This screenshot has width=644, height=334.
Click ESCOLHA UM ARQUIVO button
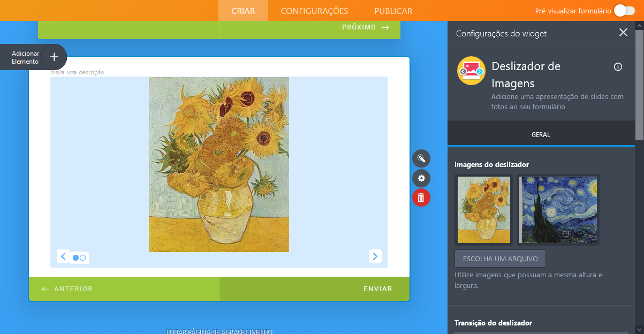pyautogui.click(x=500, y=259)
